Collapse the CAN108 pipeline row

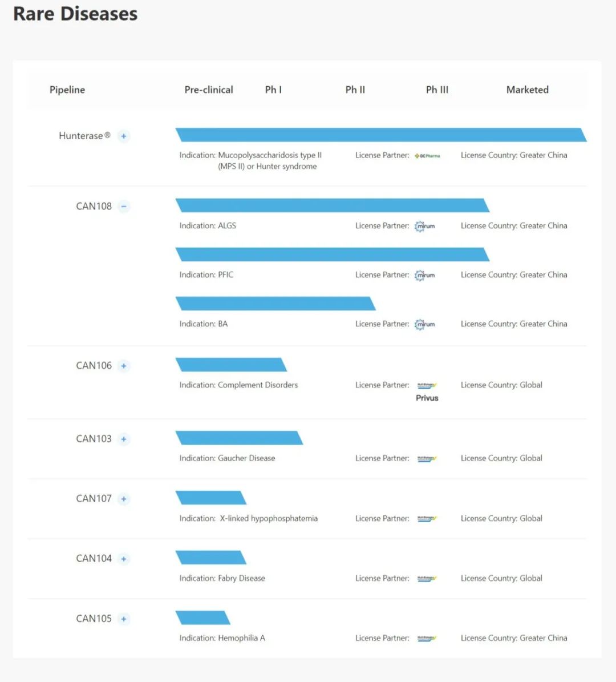click(124, 207)
